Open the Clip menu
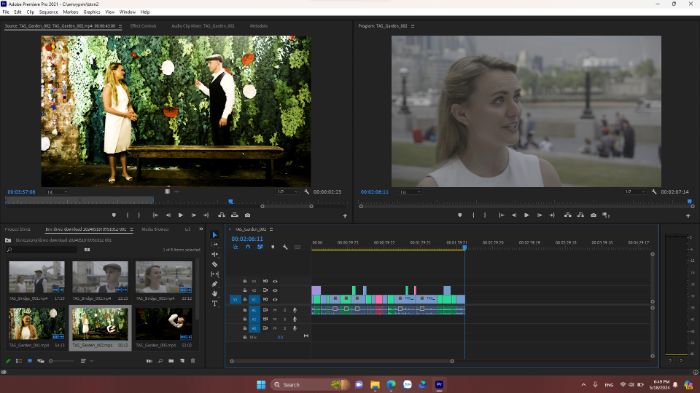The width and height of the screenshot is (700, 393). point(30,12)
